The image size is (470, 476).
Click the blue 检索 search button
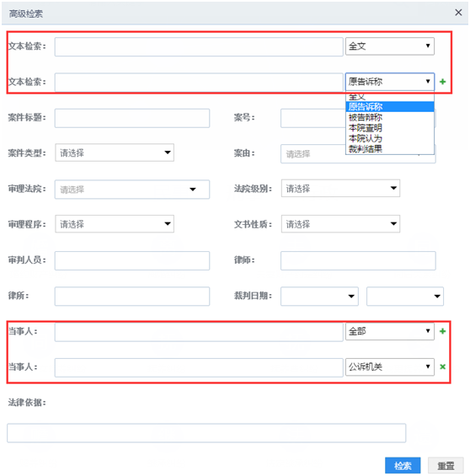pyautogui.click(x=403, y=466)
